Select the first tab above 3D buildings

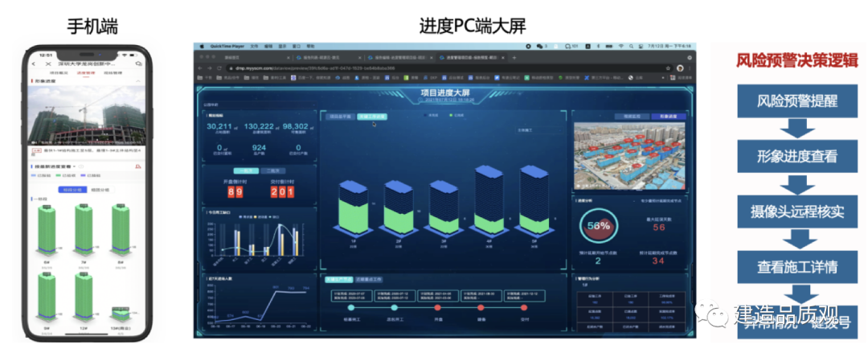(342, 117)
